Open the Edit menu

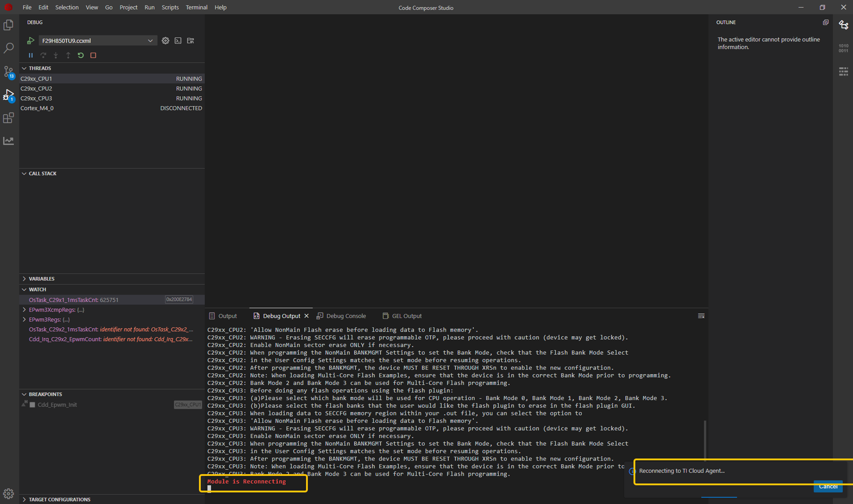pos(43,7)
